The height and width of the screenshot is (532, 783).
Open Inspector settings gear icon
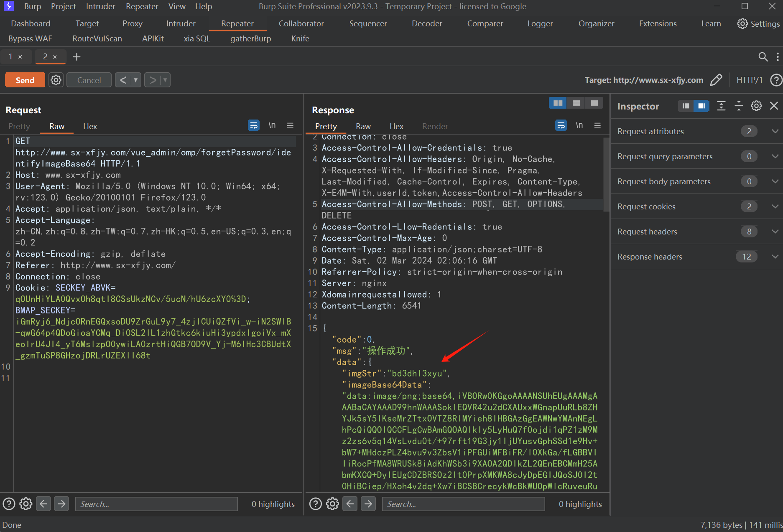coord(756,106)
